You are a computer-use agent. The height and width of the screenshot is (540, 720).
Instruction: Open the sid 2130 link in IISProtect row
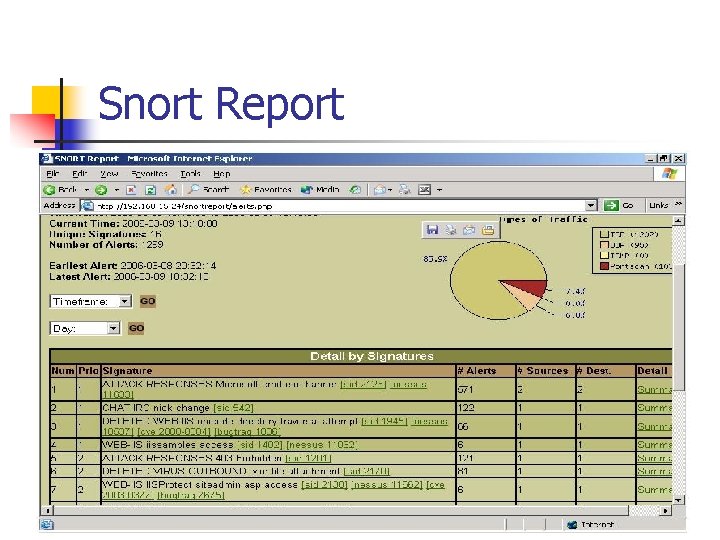click(x=324, y=484)
